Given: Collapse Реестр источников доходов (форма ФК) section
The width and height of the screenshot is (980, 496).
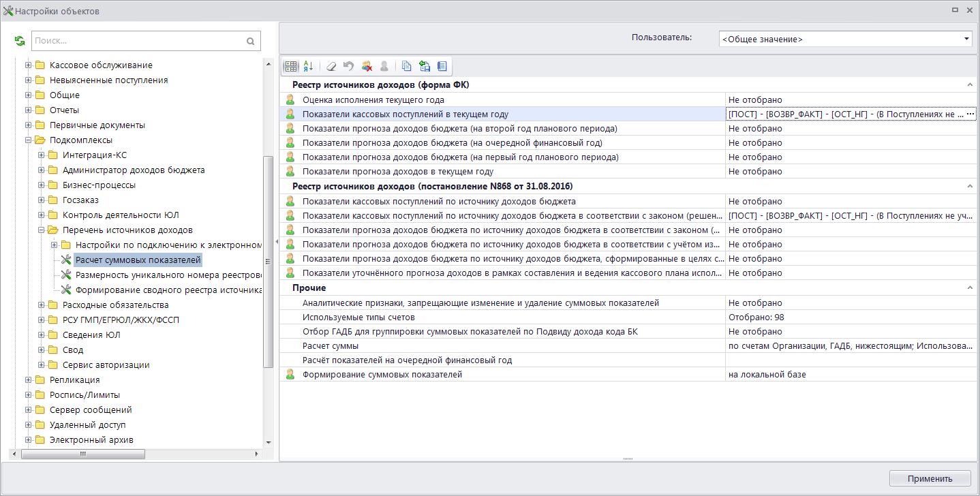Looking at the screenshot, I should click(x=970, y=85).
